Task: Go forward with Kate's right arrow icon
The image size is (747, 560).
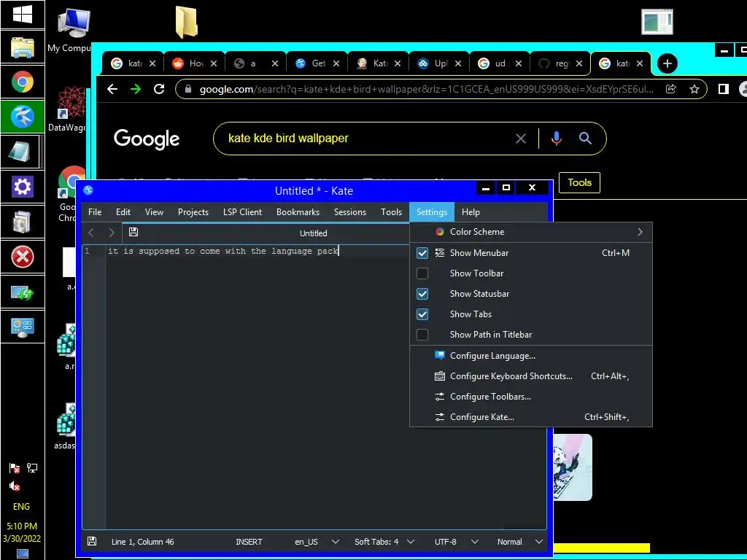Action: (x=111, y=233)
